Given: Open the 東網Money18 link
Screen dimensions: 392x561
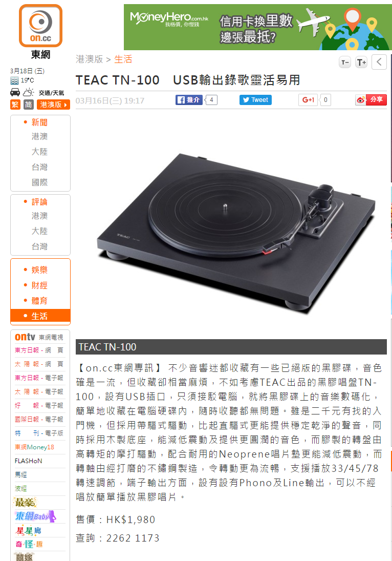Looking at the screenshot, I should tap(34, 447).
